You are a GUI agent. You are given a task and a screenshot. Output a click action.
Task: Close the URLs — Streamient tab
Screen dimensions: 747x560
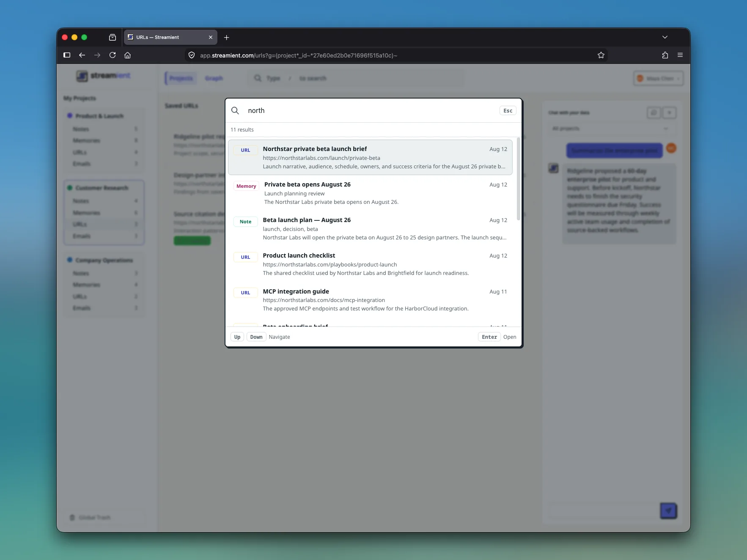click(x=211, y=37)
